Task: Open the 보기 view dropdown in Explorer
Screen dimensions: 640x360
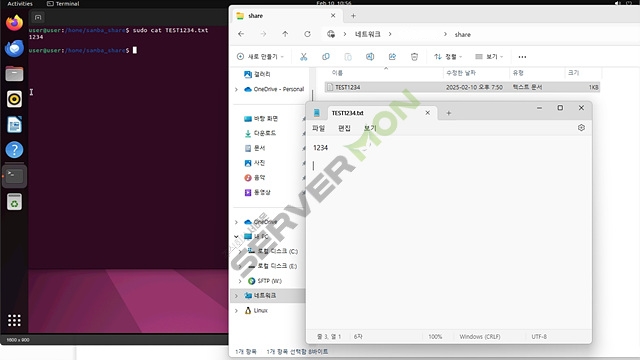Action: (x=489, y=57)
